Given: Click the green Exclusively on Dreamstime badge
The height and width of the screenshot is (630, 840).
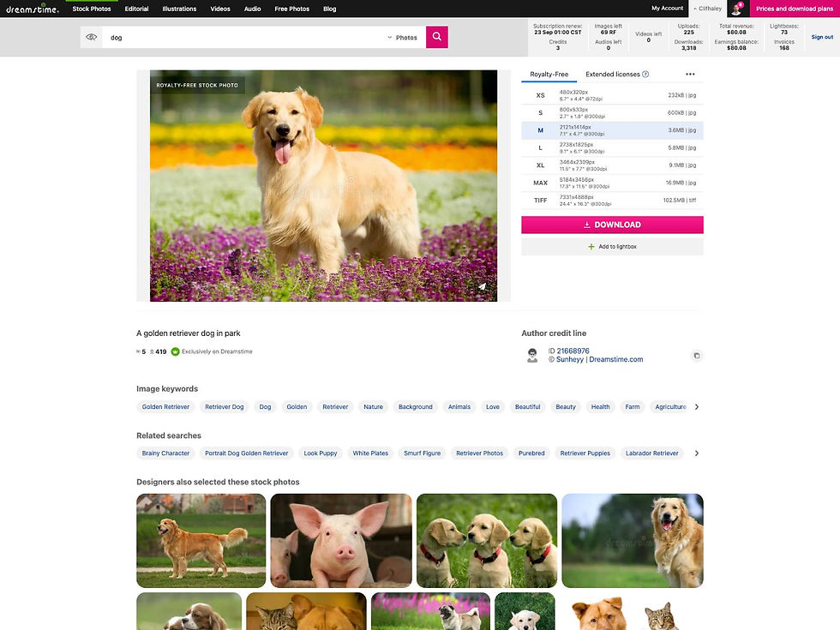Looking at the screenshot, I should [175, 351].
